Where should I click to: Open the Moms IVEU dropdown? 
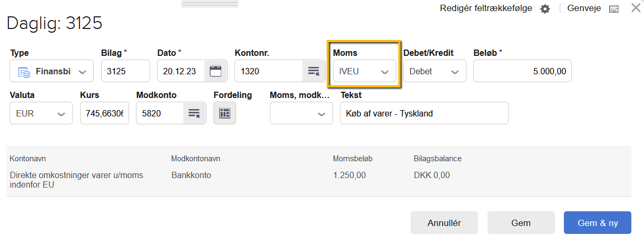pyautogui.click(x=364, y=72)
